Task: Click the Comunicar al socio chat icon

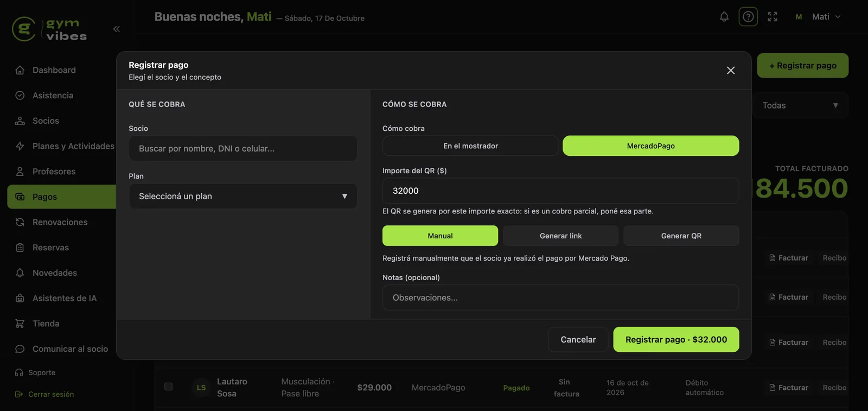Action: pos(20,349)
